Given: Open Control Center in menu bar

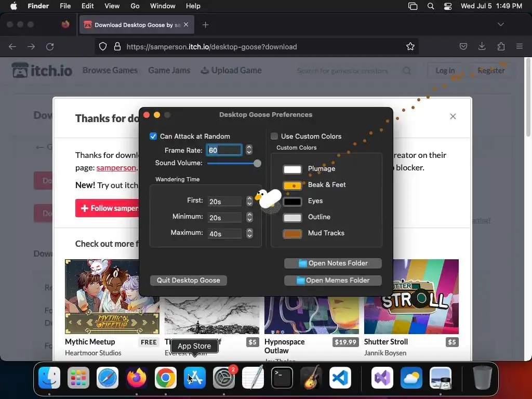Looking at the screenshot, I should tap(447, 6).
